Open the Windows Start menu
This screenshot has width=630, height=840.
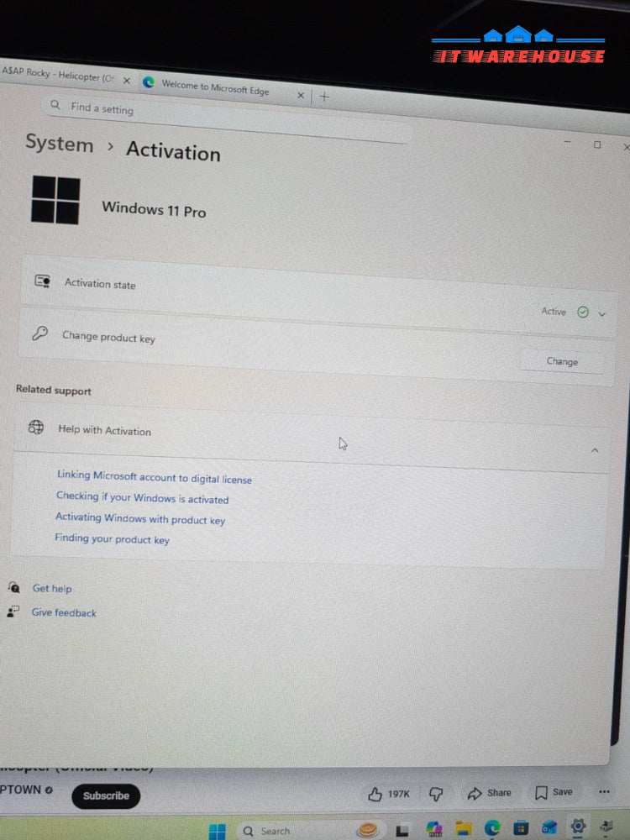tap(217, 832)
